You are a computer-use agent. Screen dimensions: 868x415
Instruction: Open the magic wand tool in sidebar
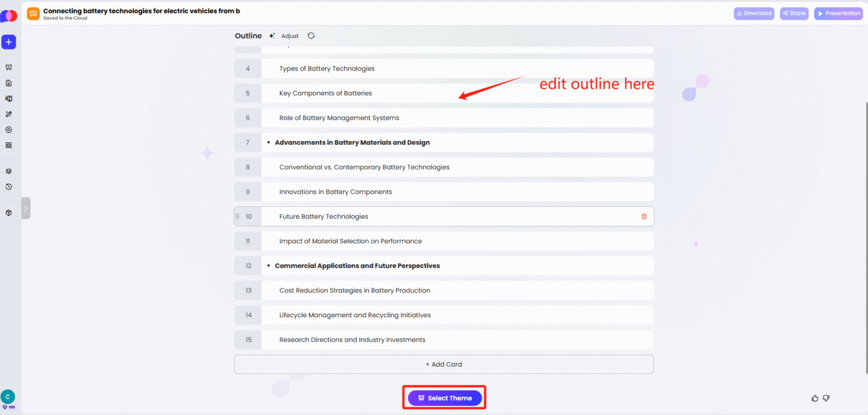point(8,114)
